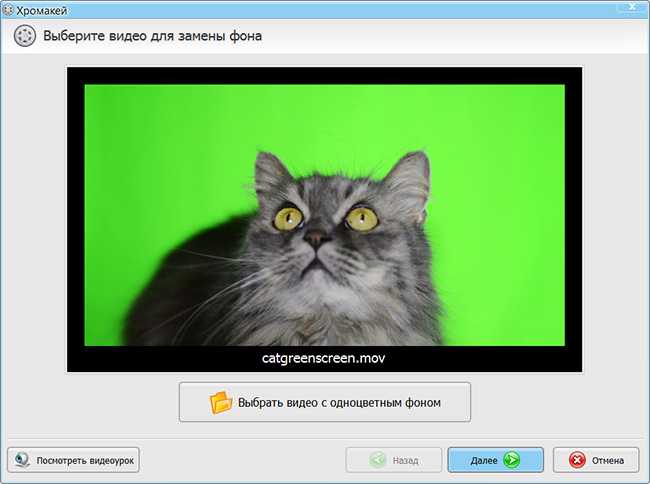
Task: Click the cat green screen video preview
Action: pyautogui.click(x=325, y=215)
